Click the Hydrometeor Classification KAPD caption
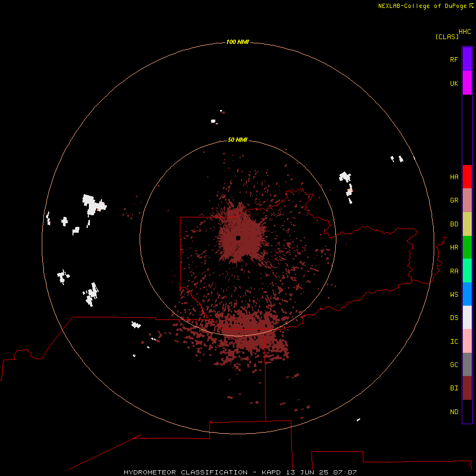The height and width of the screenshot is (476, 476). point(240,472)
